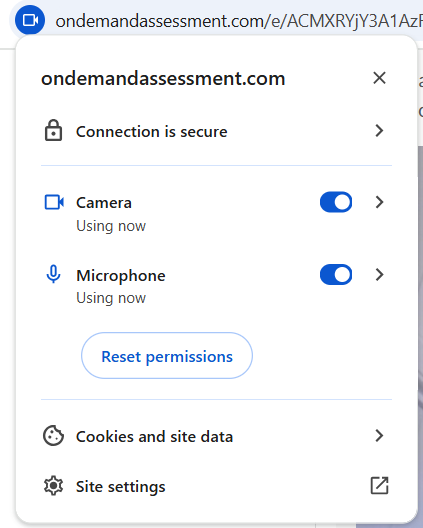423x528 pixels.
Task: Open Camera settings chevron
Action: tap(380, 202)
